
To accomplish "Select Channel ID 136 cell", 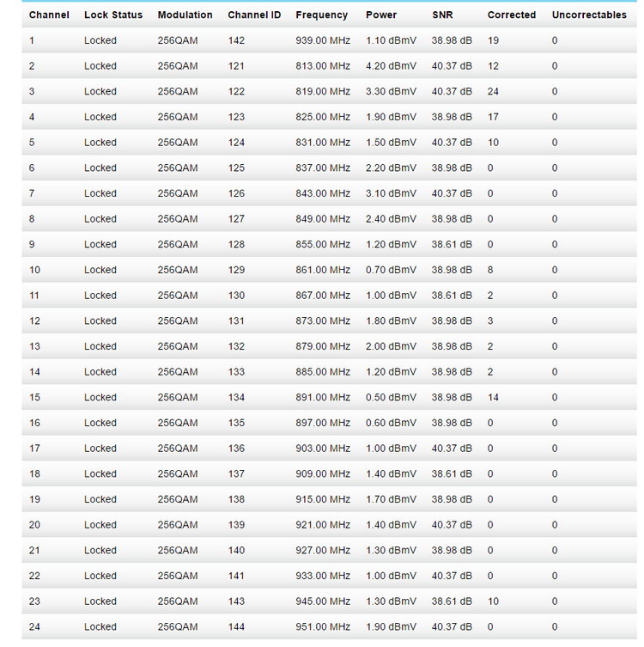I will pyautogui.click(x=236, y=449).
